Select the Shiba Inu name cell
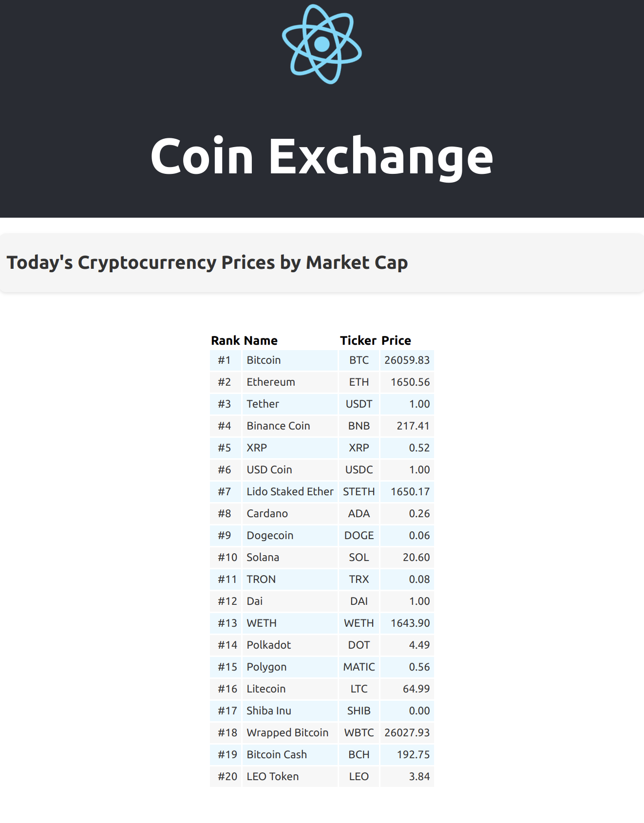This screenshot has height=823, width=644. [x=290, y=711]
